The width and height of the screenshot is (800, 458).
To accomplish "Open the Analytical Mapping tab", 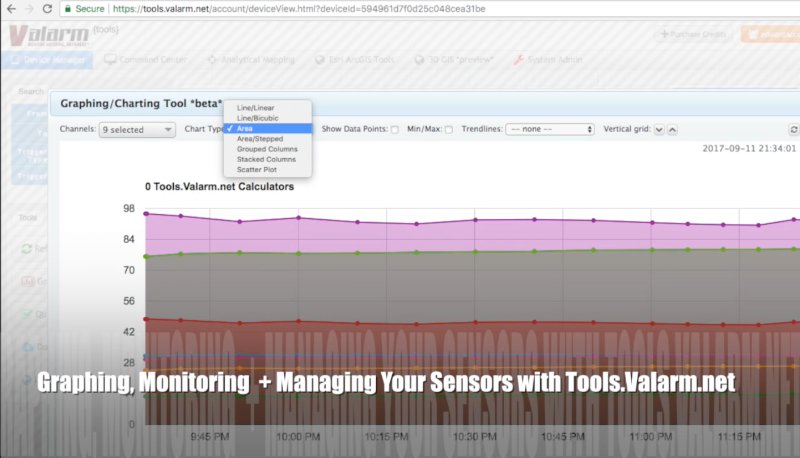I will [251, 60].
